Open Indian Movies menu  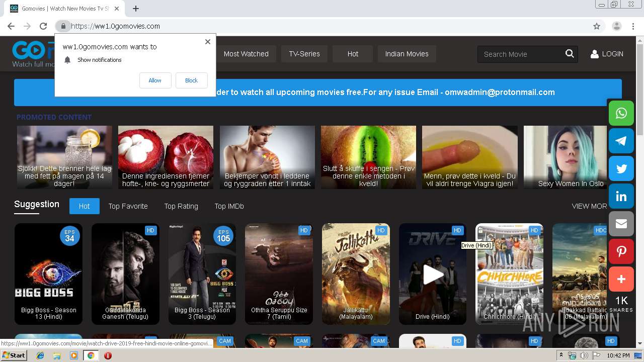point(407,54)
